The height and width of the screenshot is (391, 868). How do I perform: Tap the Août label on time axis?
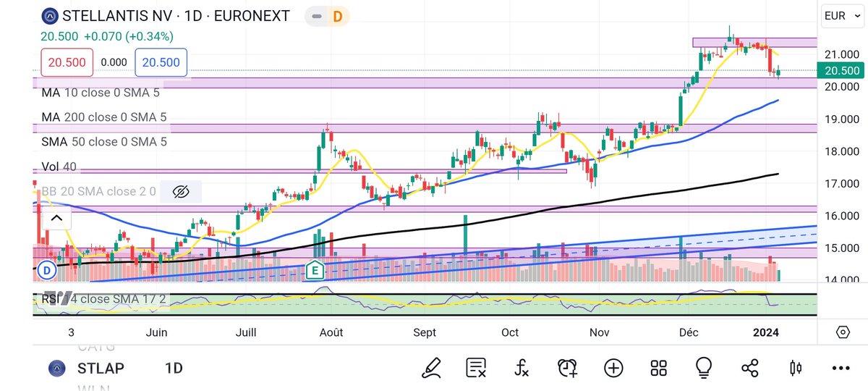tap(331, 332)
